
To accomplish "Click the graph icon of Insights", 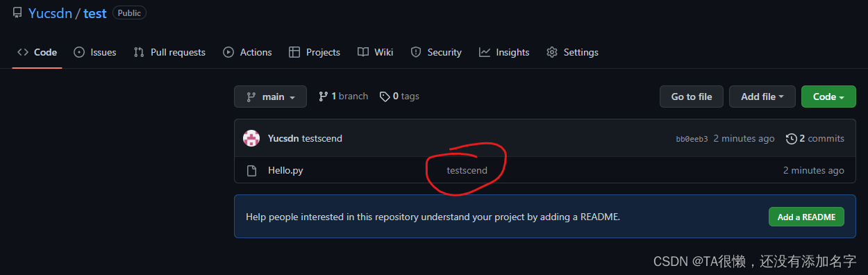I will (485, 52).
